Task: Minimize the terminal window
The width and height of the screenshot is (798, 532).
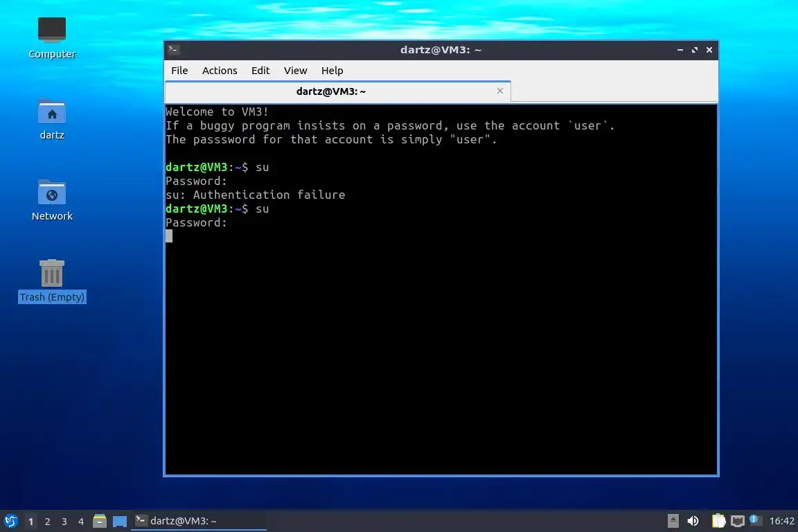Action: tap(680, 50)
